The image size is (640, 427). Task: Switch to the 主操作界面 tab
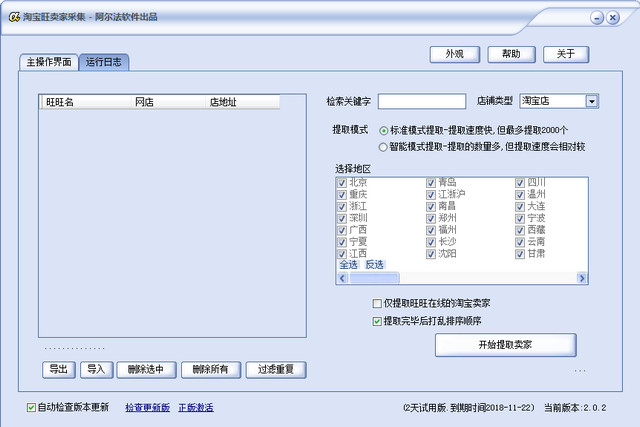(48, 62)
